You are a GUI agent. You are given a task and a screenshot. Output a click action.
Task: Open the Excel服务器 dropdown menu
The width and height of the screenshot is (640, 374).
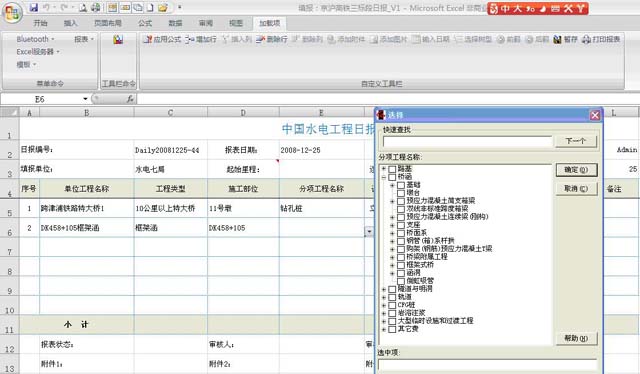tap(38, 52)
